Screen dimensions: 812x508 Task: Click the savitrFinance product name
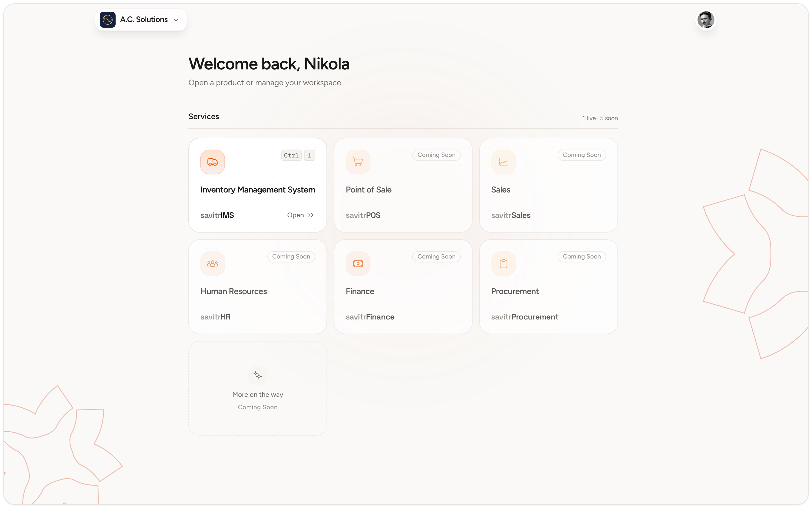[x=370, y=317]
